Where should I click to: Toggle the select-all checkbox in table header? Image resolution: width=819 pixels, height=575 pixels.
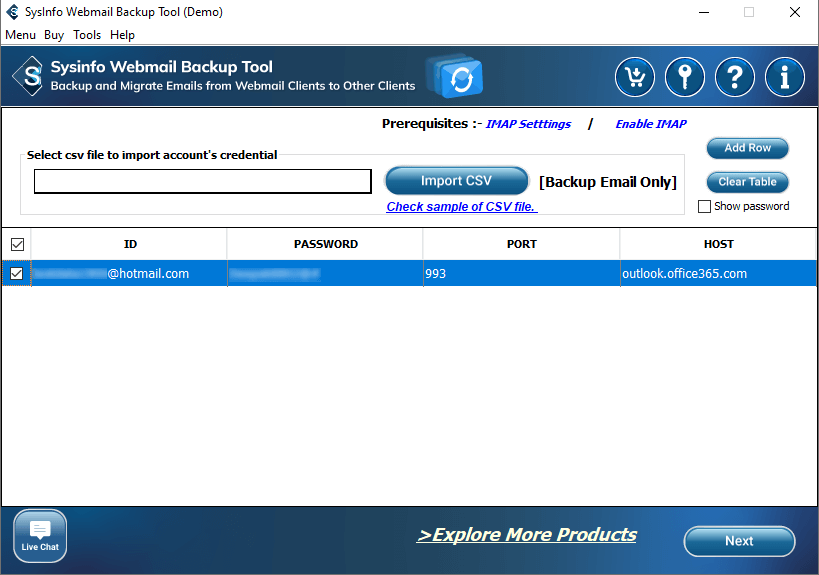click(17, 244)
